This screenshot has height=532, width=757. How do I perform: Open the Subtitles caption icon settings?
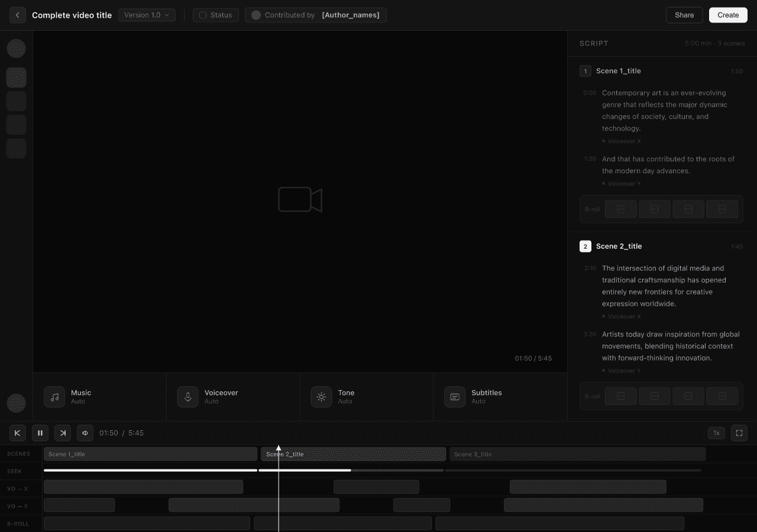click(x=455, y=397)
